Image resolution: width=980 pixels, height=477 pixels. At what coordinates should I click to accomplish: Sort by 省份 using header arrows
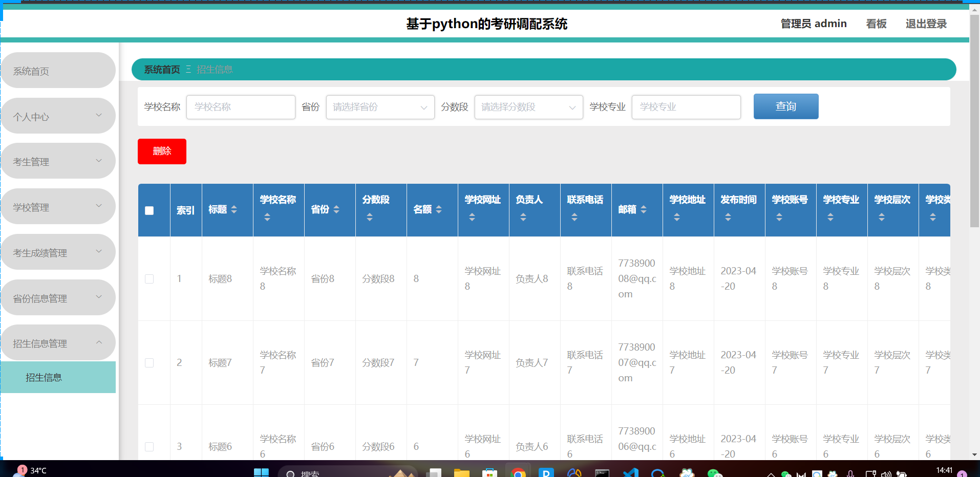336,209
